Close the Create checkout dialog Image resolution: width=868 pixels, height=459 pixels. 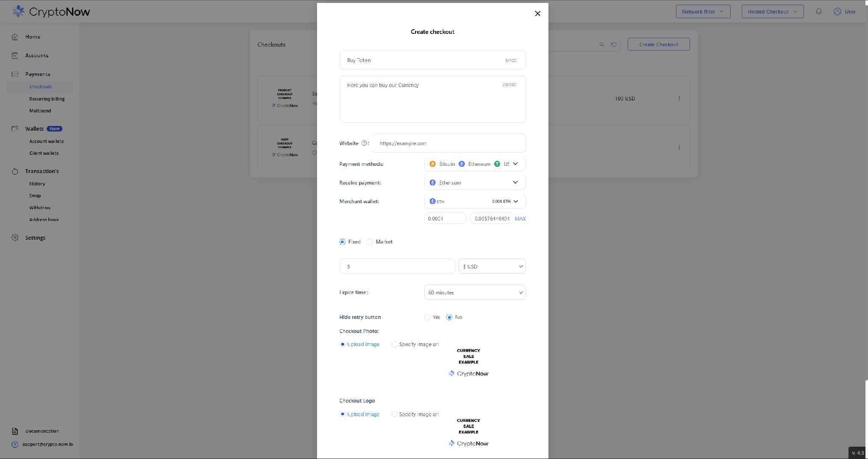tap(537, 14)
